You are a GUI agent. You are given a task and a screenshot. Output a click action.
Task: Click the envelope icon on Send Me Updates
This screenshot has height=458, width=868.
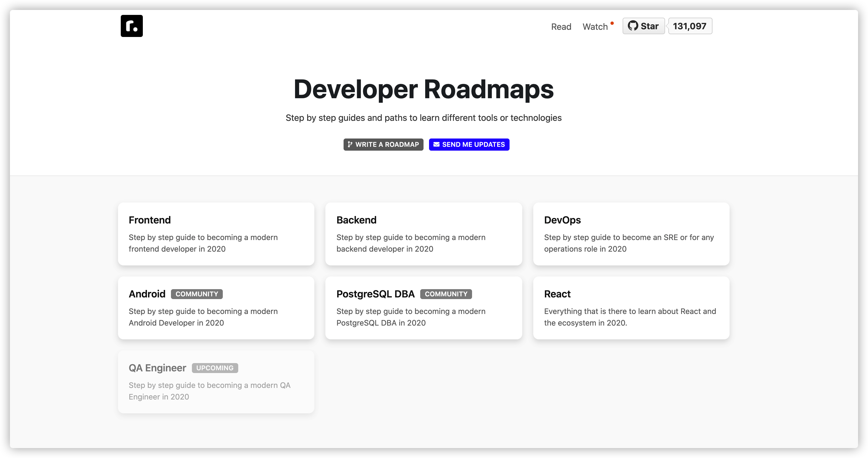click(436, 144)
